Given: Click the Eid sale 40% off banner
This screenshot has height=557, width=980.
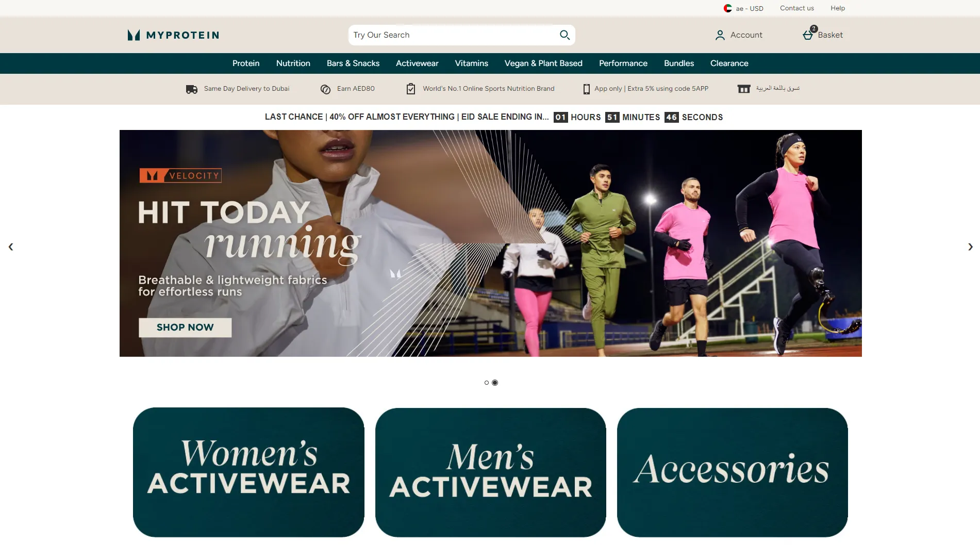Looking at the screenshot, I should (407, 117).
